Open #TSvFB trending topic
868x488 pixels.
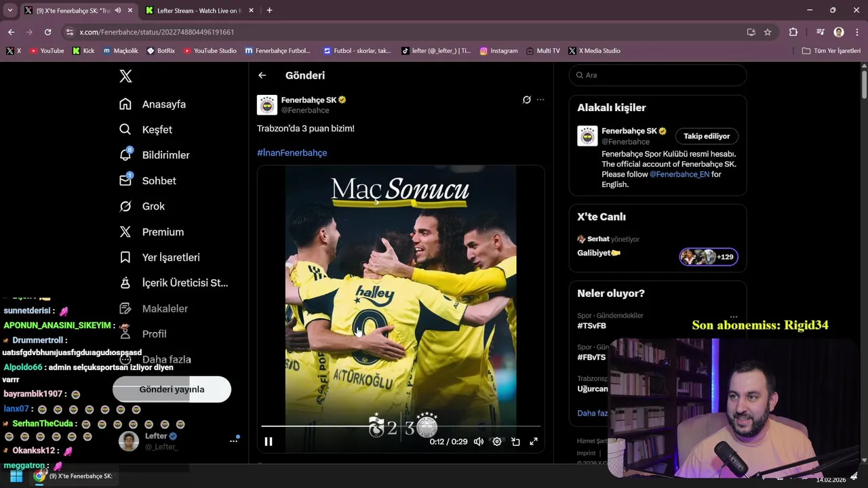tap(591, 326)
